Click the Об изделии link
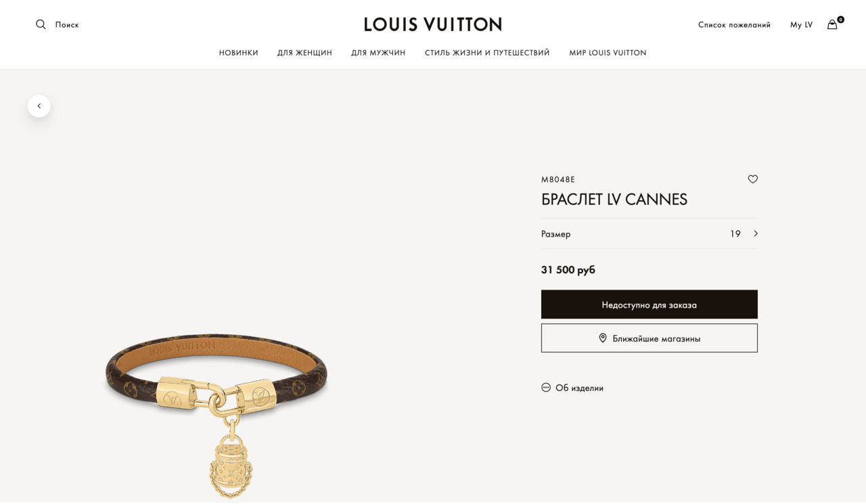This screenshot has width=866, height=504. (579, 388)
